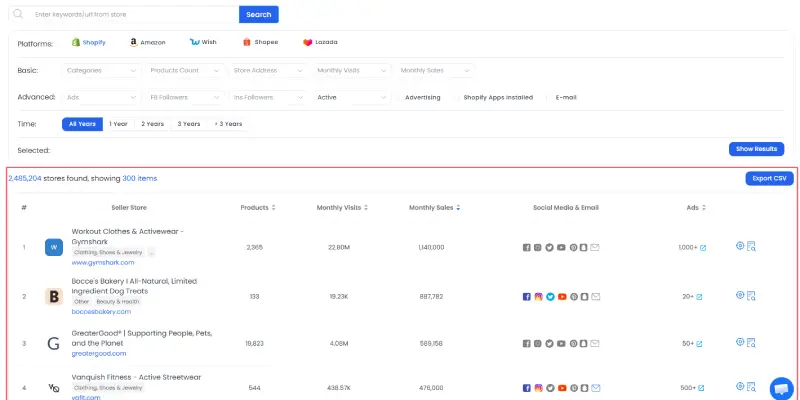The height and width of the screenshot is (400, 800).
Task: Open ads external link for Gymshark 1,000+
Action: [x=703, y=248]
